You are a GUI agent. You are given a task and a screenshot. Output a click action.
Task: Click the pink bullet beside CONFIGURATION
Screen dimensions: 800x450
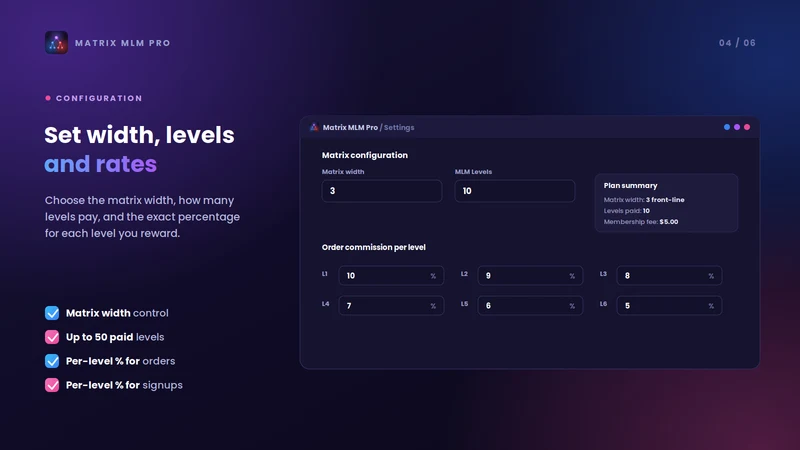tap(48, 98)
